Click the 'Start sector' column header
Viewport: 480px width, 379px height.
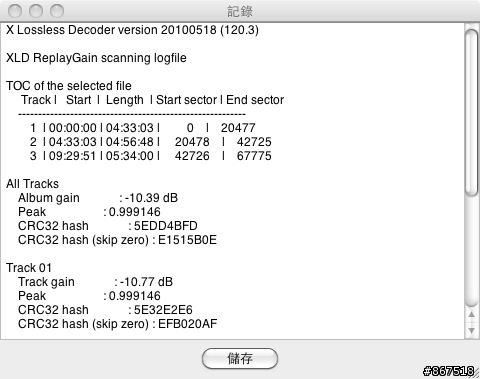point(186,100)
